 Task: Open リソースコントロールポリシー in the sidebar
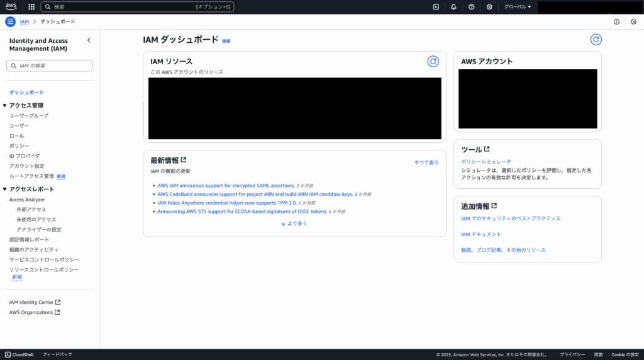click(x=44, y=270)
